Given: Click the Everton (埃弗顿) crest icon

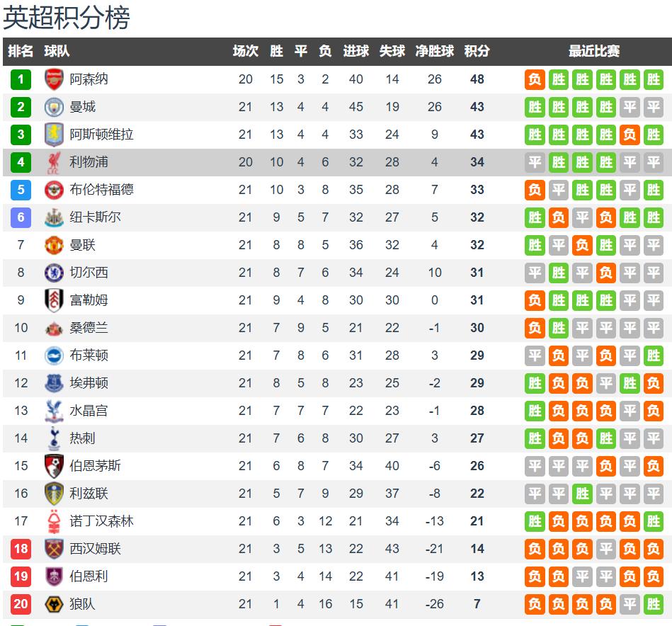Looking at the screenshot, I should click(x=54, y=383).
